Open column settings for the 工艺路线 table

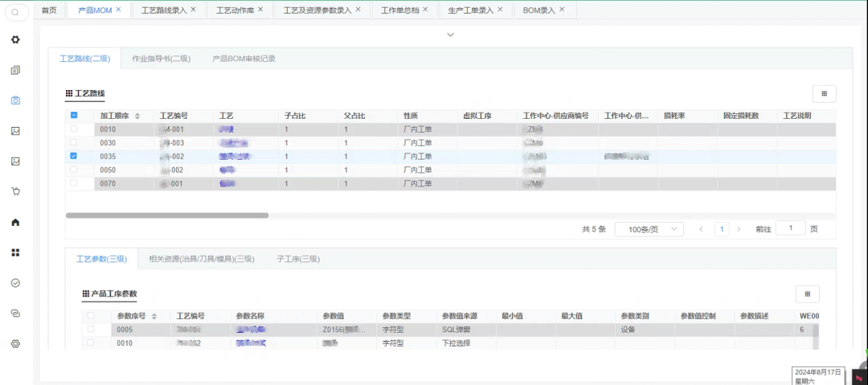tap(825, 94)
